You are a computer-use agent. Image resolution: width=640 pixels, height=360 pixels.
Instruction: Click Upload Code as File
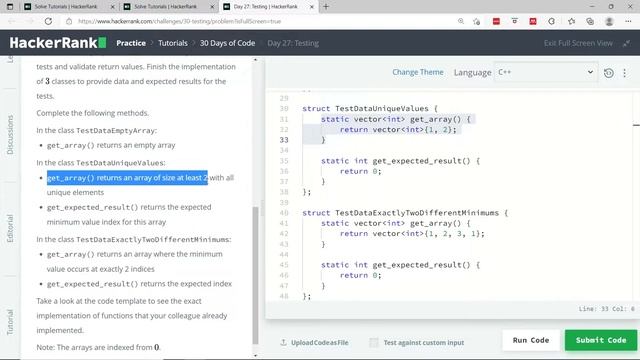[320, 342]
